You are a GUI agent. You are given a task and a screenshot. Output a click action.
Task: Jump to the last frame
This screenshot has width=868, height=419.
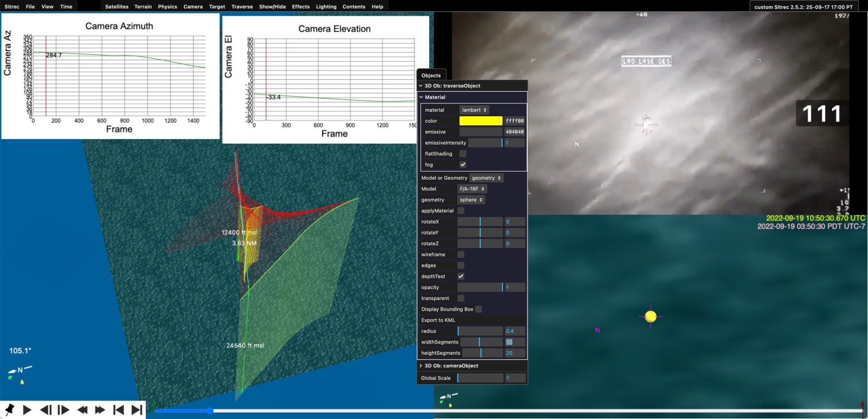(137, 410)
